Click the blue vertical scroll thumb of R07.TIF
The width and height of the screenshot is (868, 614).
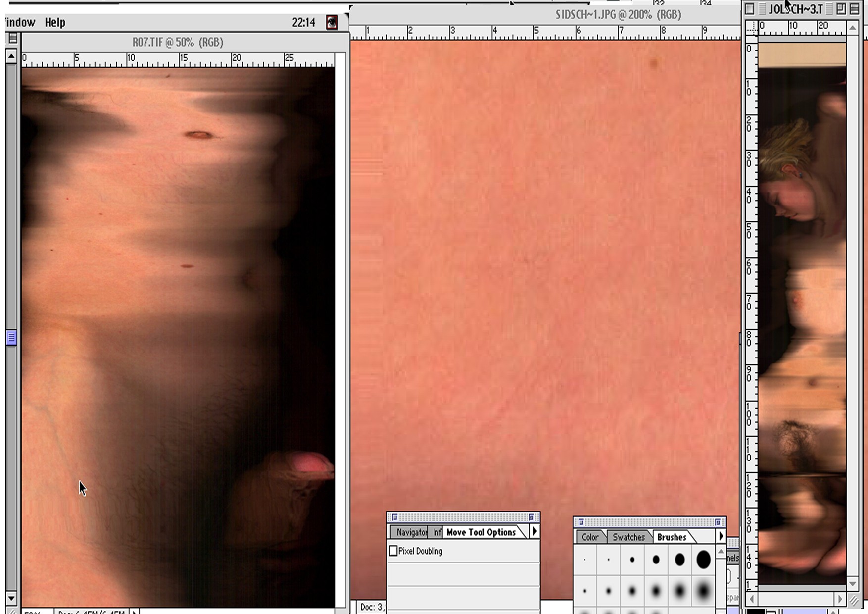11,338
